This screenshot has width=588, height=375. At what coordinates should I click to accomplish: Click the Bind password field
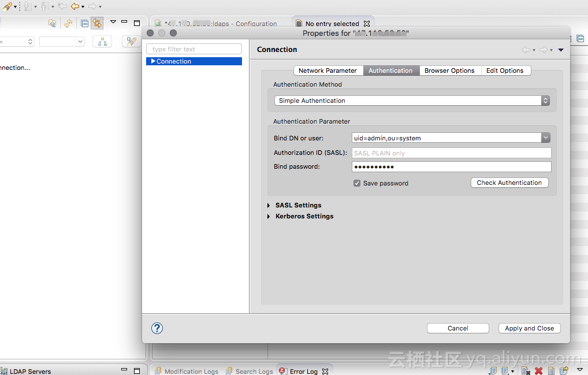click(452, 167)
